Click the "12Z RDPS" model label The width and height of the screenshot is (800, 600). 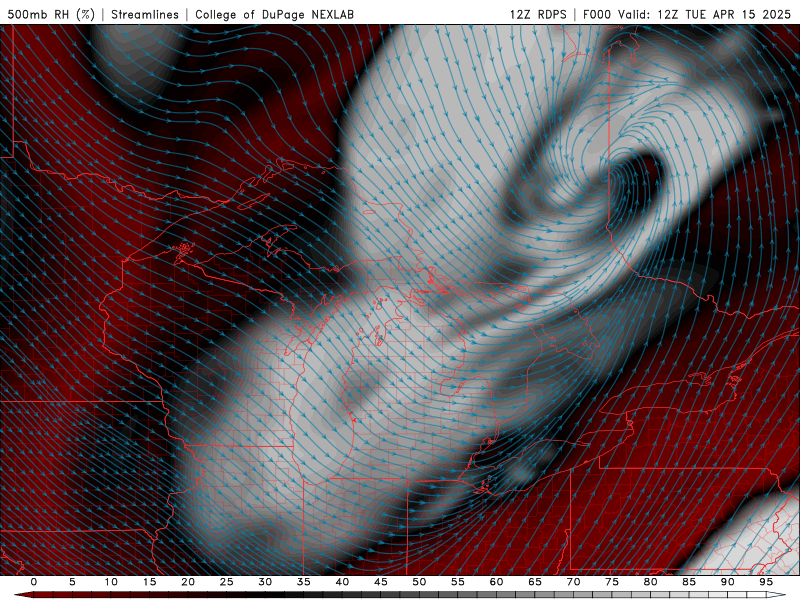pyautogui.click(x=538, y=14)
